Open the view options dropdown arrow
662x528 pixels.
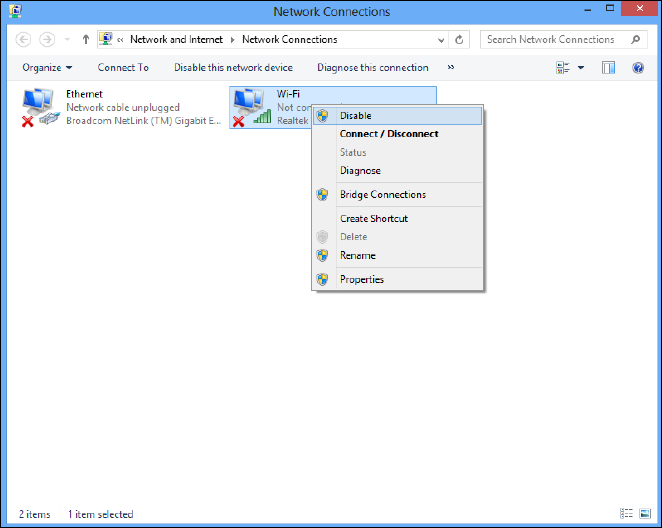click(581, 68)
